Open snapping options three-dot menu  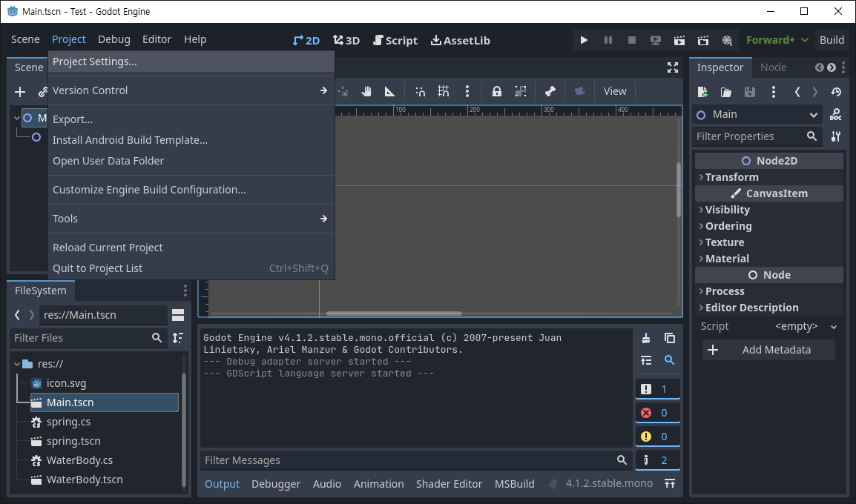click(x=467, y=91)
